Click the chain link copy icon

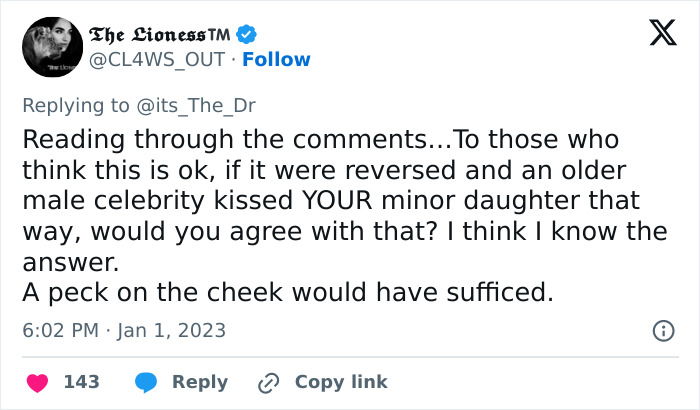pos(268,382)
